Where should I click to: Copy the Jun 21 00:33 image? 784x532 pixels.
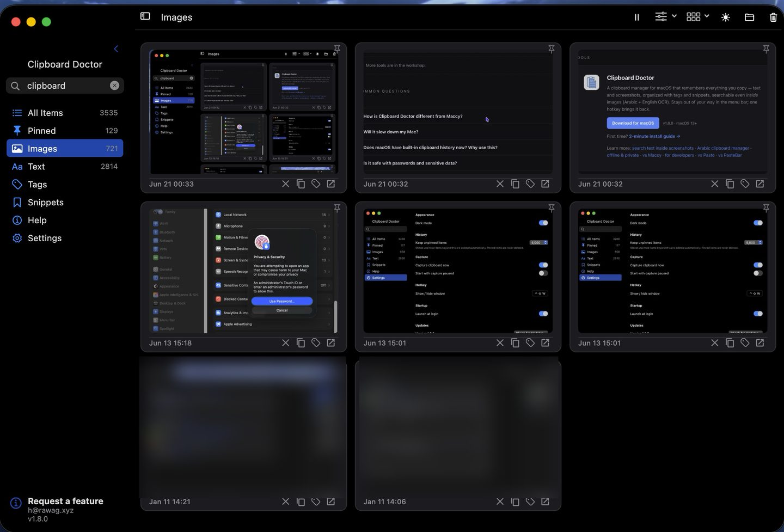click(301, 184)
